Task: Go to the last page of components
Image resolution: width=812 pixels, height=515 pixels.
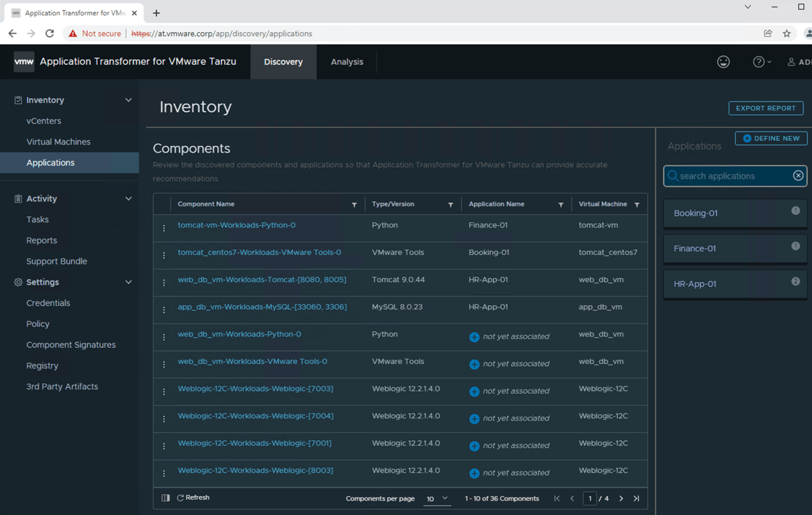Action: (637, 498)
